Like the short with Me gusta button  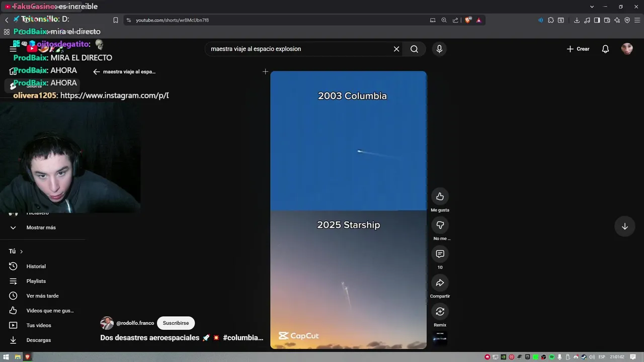(440, 197)
